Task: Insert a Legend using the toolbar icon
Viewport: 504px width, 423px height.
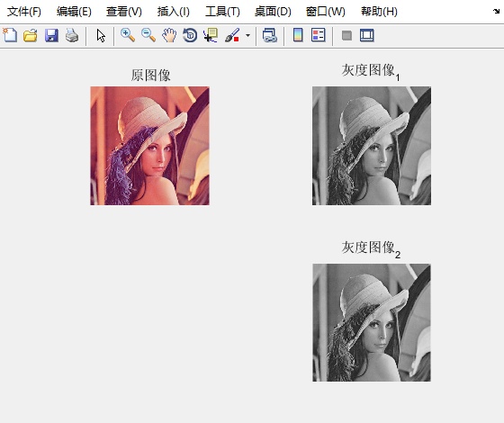Action: tap(319, 35)
